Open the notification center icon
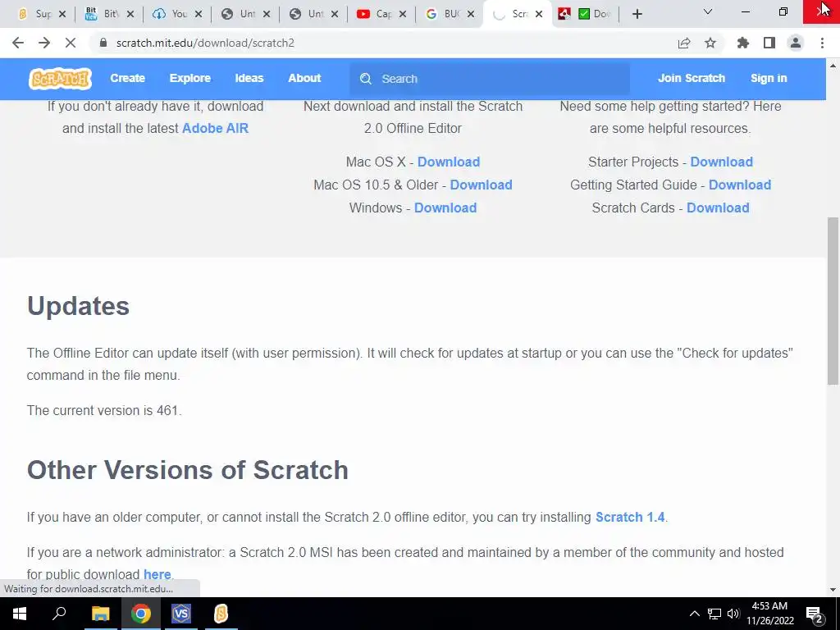The image size is (840, 630). 815,615
